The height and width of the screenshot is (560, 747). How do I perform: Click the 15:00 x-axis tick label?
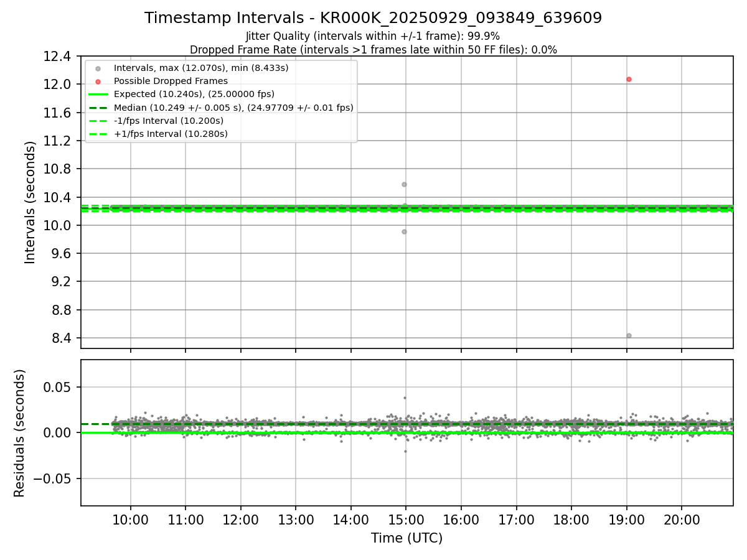point(406,520)
